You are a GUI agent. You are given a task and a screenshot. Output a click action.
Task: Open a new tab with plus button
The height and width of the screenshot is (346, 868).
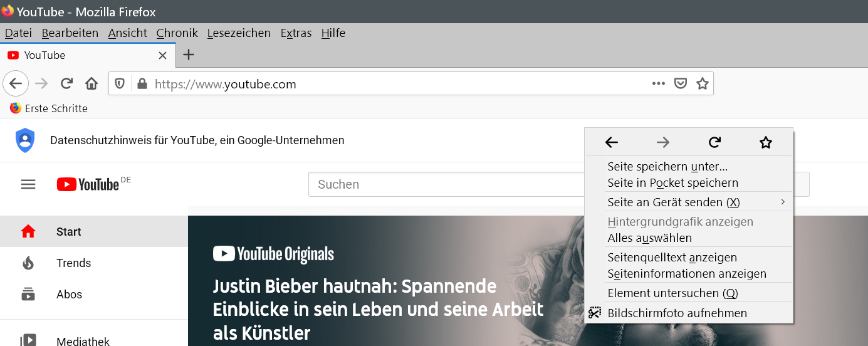click(188, 55)
